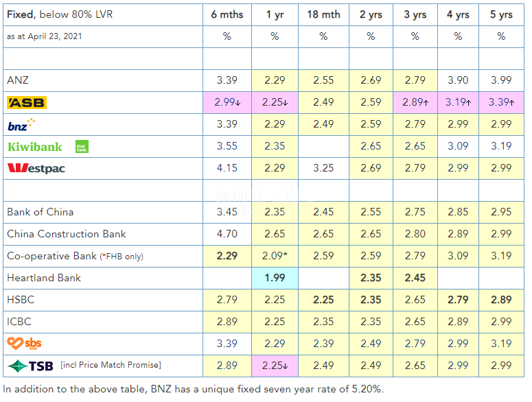Viewport: 532px width, 402px height.
Task: Click the 18 mth column header
Action: pyautogui.click(x=323, y=14)
